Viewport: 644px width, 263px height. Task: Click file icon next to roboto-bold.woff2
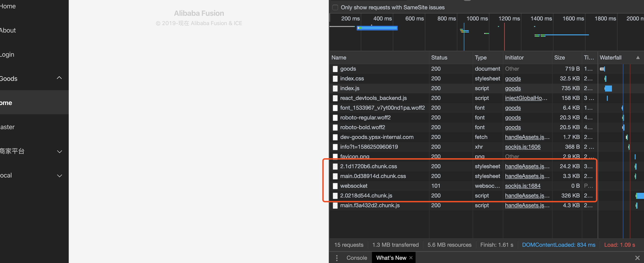pyautogui.click(x=335, y=127)
